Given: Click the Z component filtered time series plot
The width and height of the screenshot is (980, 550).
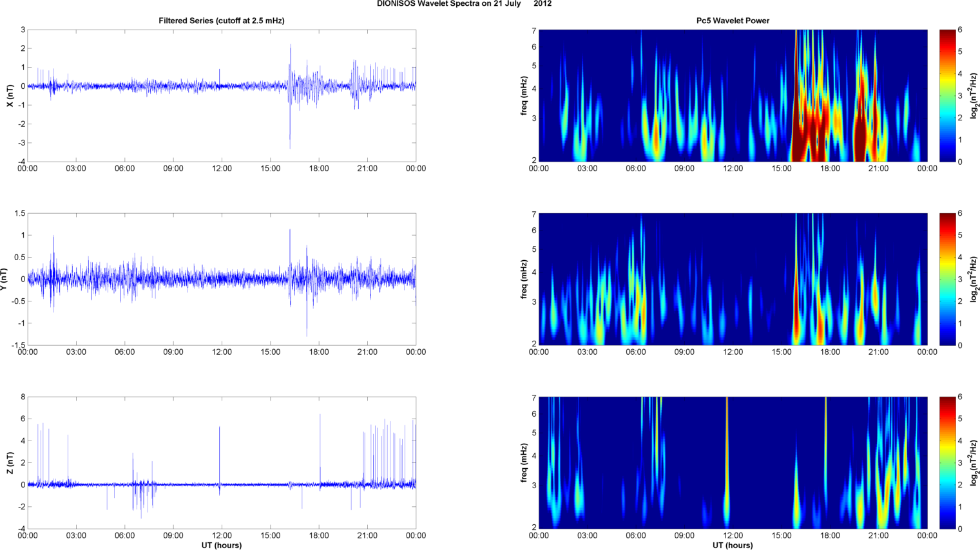Looking at the screenshot, I should 222,463.
